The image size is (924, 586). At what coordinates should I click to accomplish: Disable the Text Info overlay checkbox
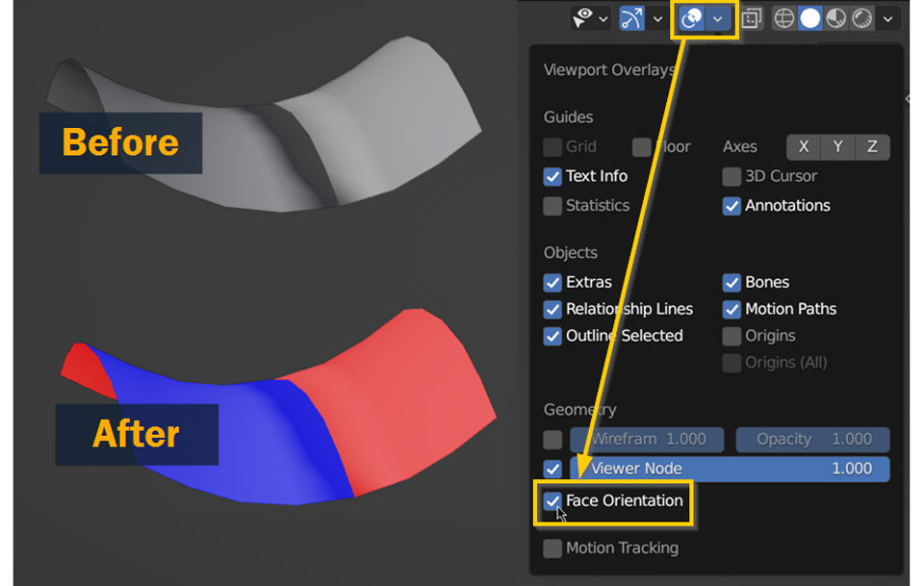click(552, 176)
